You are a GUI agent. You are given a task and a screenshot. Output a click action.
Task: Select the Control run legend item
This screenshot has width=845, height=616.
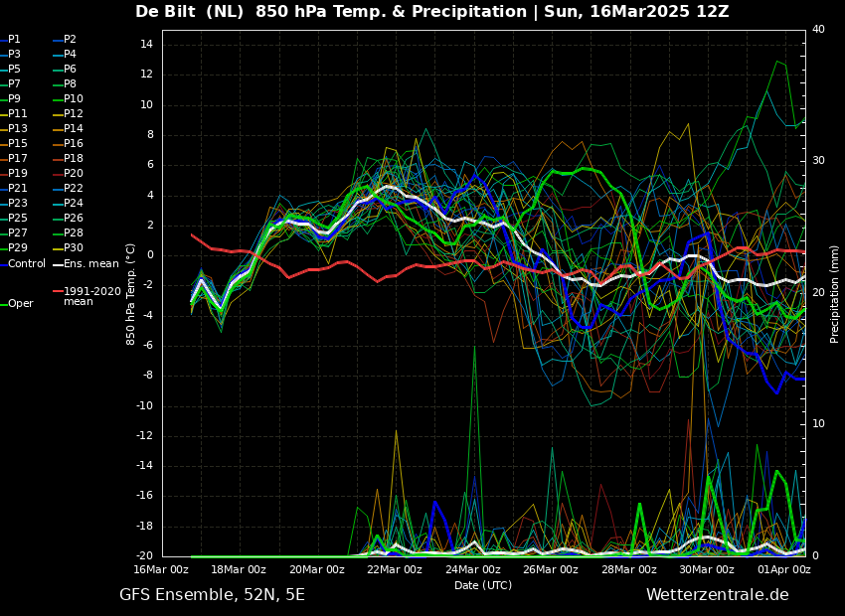coord(26,263)
